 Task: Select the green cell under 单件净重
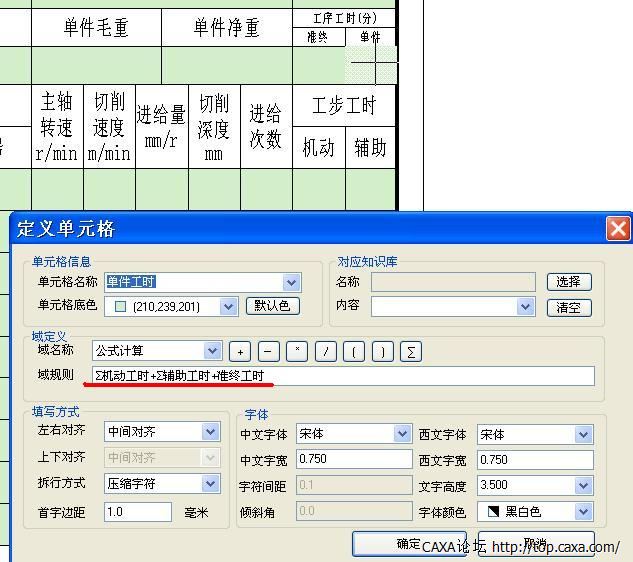click(227, 65)
